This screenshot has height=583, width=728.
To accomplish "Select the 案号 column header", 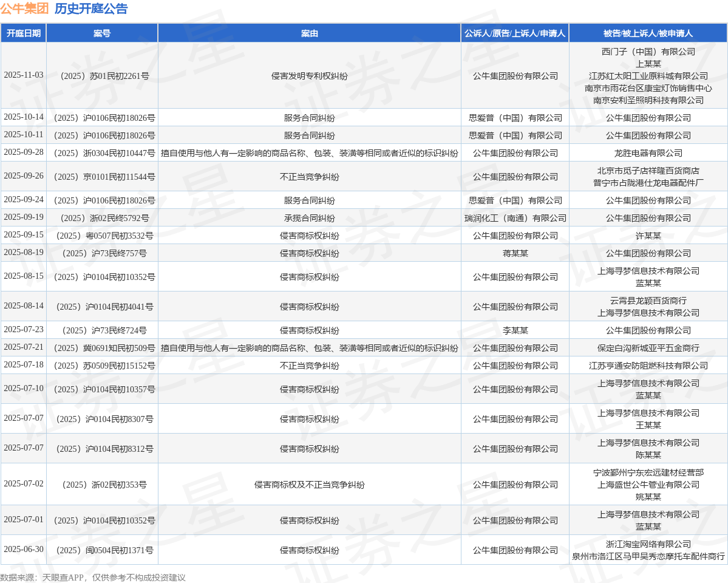I will [x=102, y=33].
